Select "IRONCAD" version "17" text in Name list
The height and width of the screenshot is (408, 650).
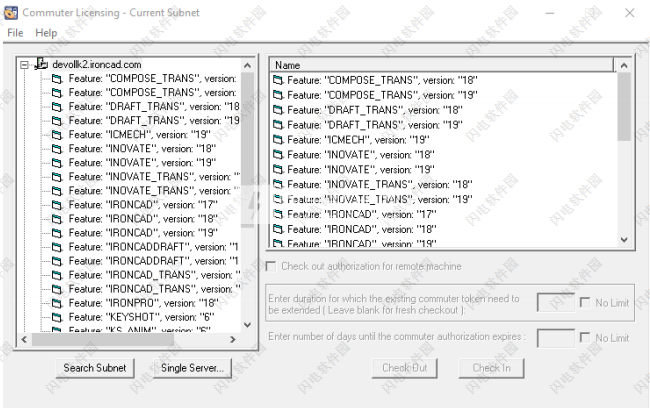point(361,214)
